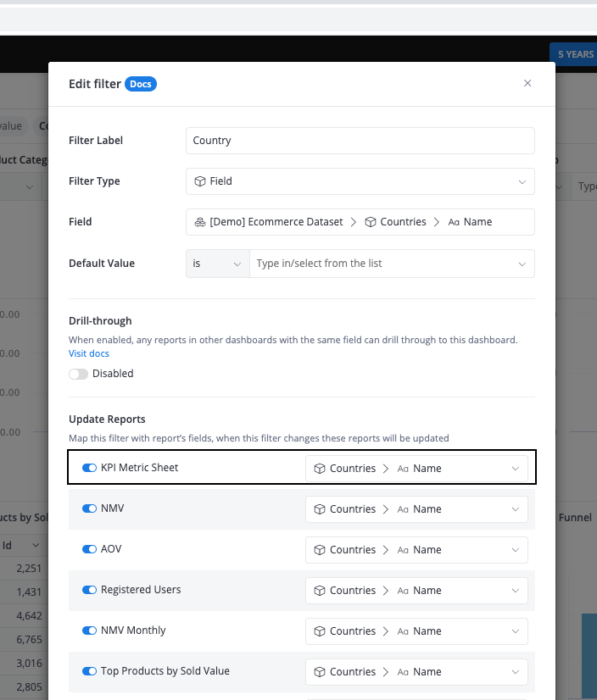Click the Visit docs link
The width and height of the screenshot is (597, 700).
[x=89, y=353]
